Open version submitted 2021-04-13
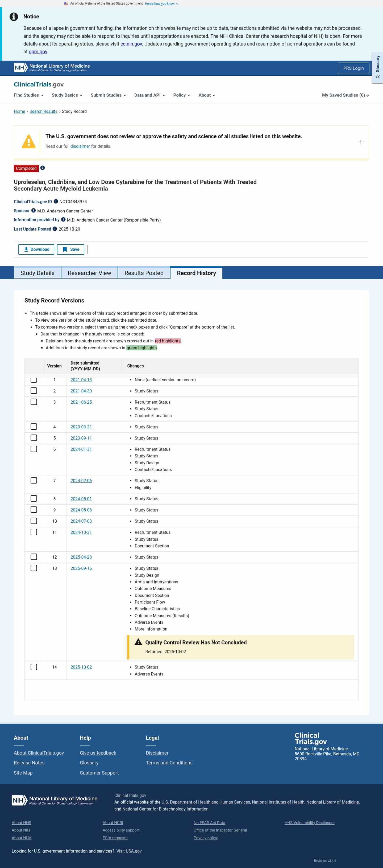 (81, 380)
